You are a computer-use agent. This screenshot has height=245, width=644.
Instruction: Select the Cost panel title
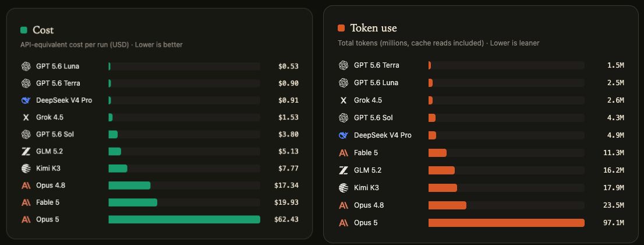43,30
